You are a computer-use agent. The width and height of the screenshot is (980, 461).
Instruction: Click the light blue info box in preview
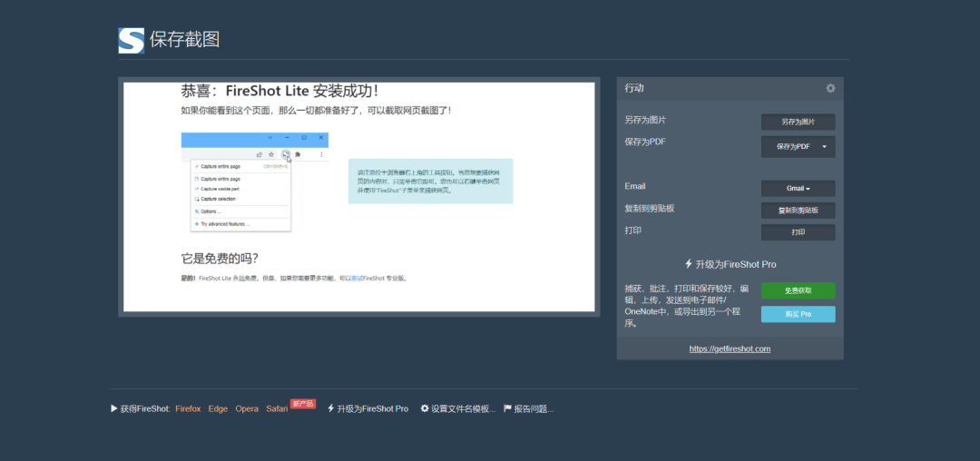(431, 181)
